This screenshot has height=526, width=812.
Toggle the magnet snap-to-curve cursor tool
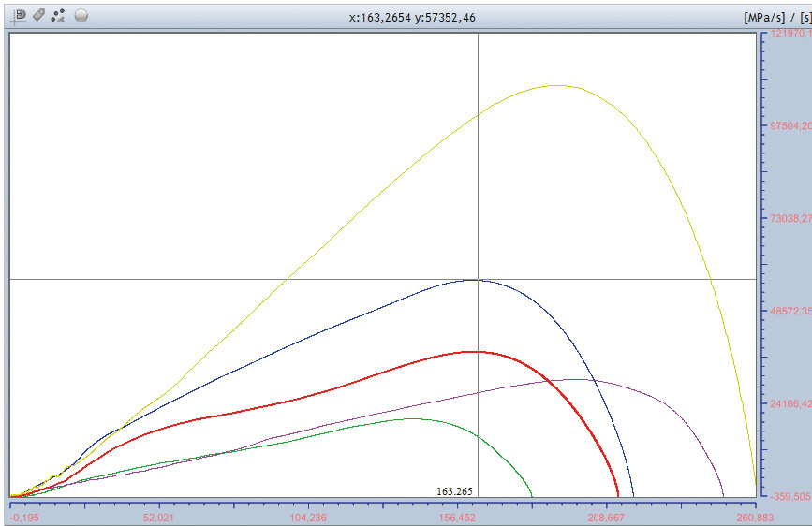[19, 16]
